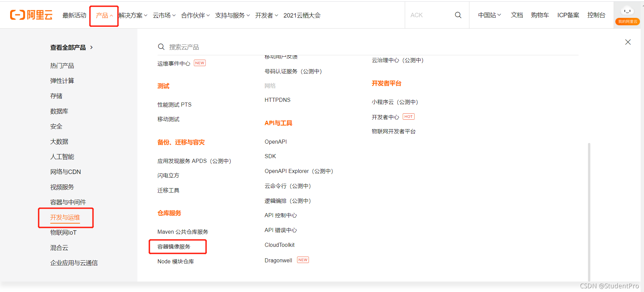Open the 中国站 region dropdown
This screenshot has width=644, height=292.
(x=490, y=15)
